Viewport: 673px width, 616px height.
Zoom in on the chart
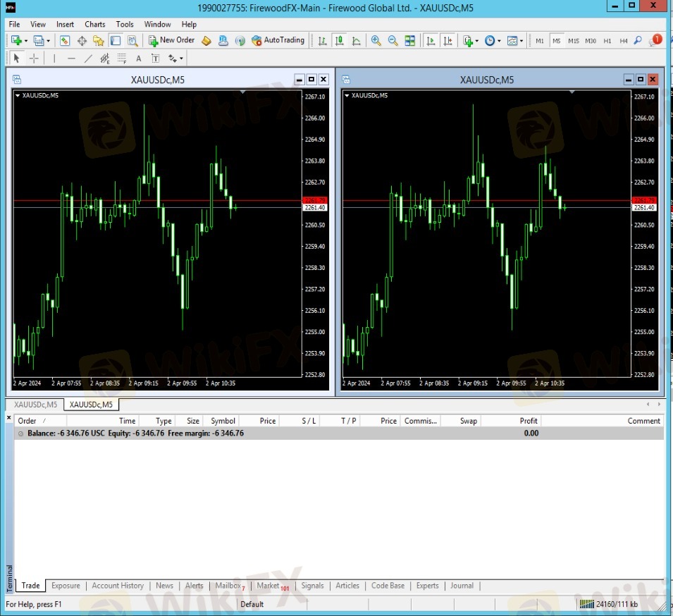tap(376, 41)
